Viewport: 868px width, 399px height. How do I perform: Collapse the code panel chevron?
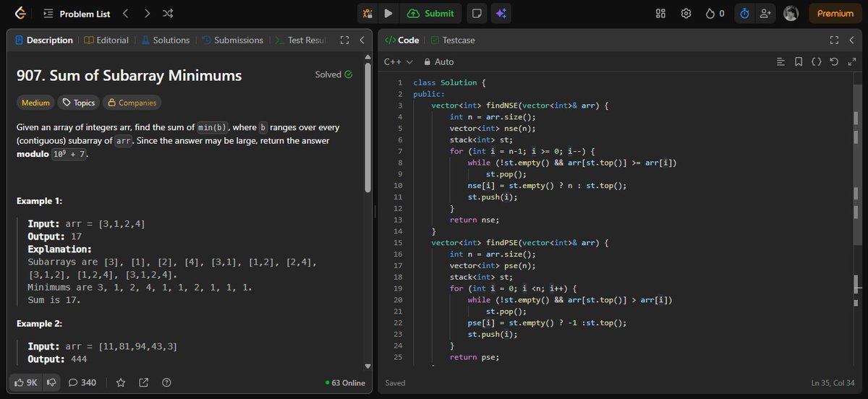click(852, 40)
